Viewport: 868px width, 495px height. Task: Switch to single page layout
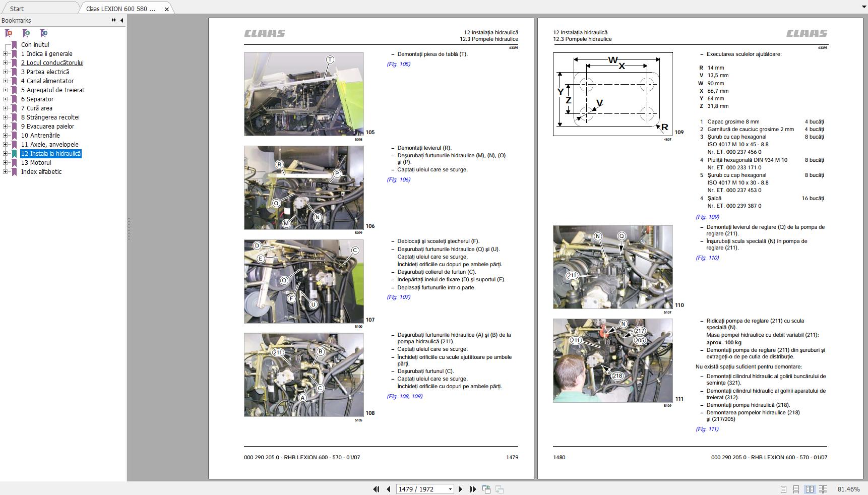[x=783, y=489]
